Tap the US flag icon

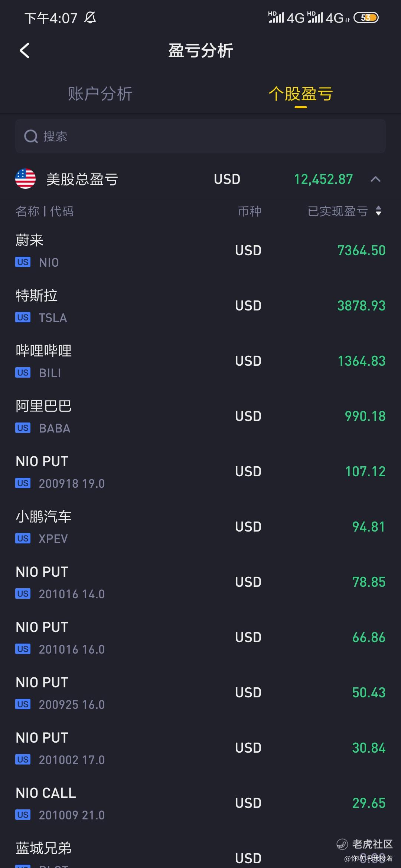coord(25,179)
